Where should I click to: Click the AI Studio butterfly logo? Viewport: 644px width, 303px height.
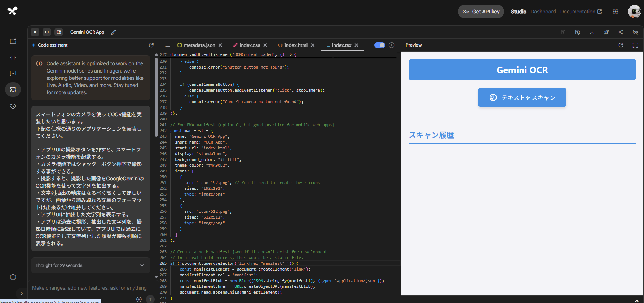[12, 11]
